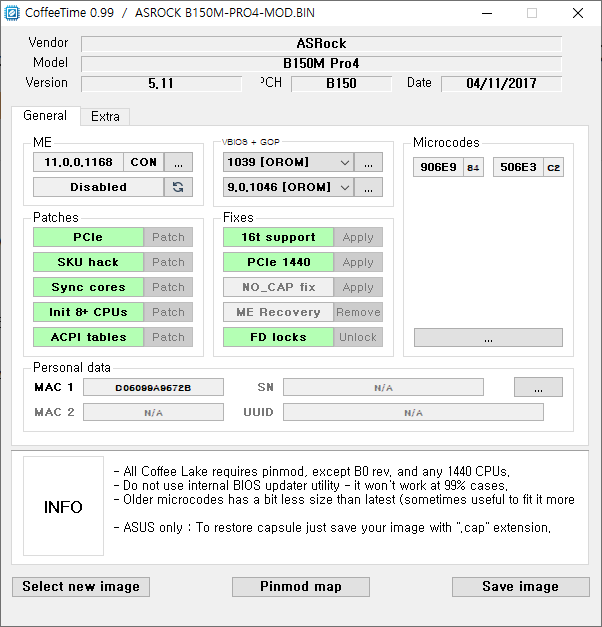Click the Apply button for NO_CAP fix
The height and width of the screenshot is (627, 602).
tap(358, 287)
